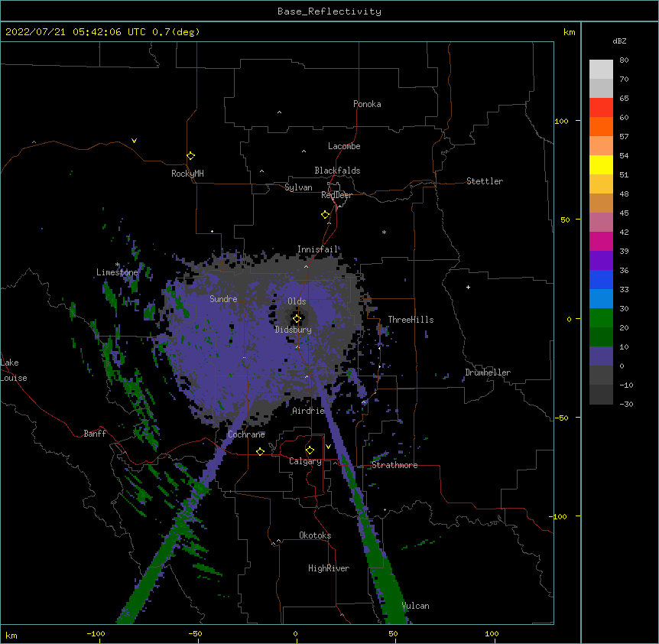
Task: Click the km unit label at the top right
Action: click(x=569, y=32)
